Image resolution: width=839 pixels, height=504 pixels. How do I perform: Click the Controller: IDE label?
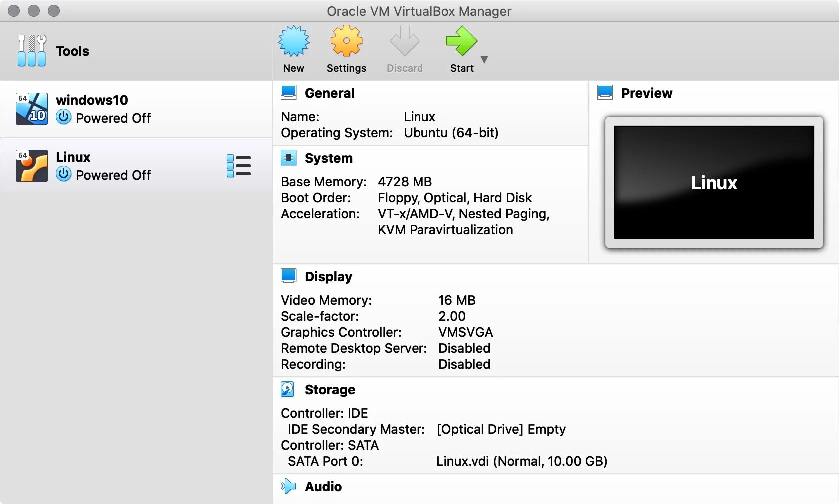click(x=324, y=413)
